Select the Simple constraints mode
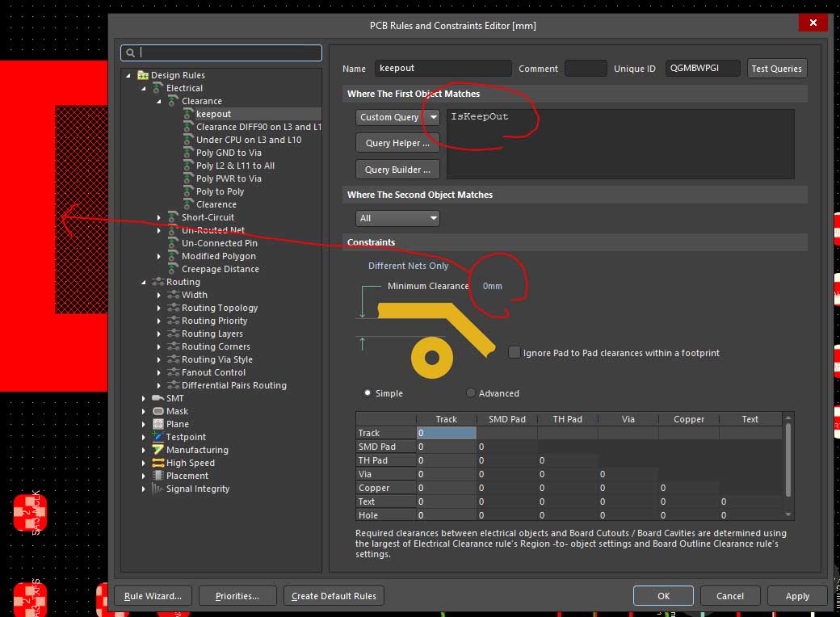The width and height of the screenshot is (840, 617). tap(368, 393)
